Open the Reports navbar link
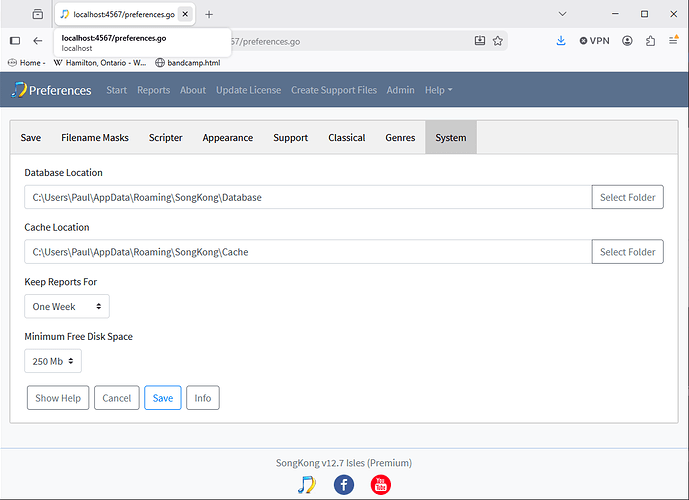689x500 pixels. [x=153, y=90]
